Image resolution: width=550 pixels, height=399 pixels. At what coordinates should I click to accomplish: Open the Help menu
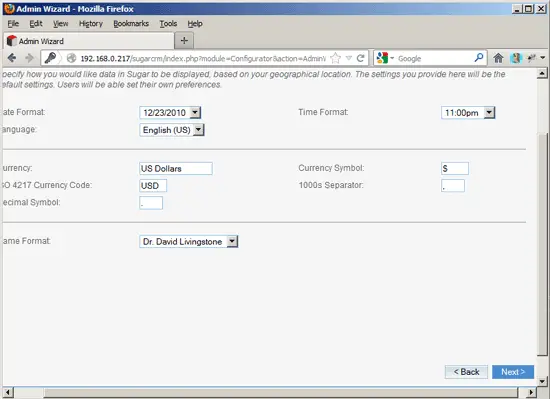pos(195,23)
